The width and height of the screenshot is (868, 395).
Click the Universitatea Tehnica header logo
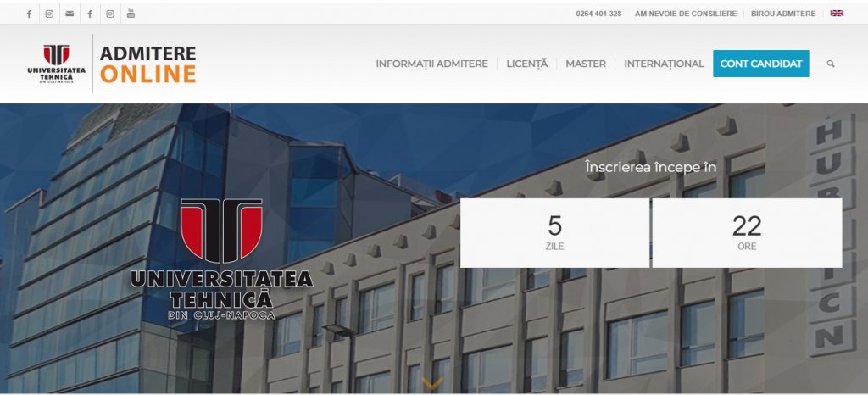(x=57, y=64)
